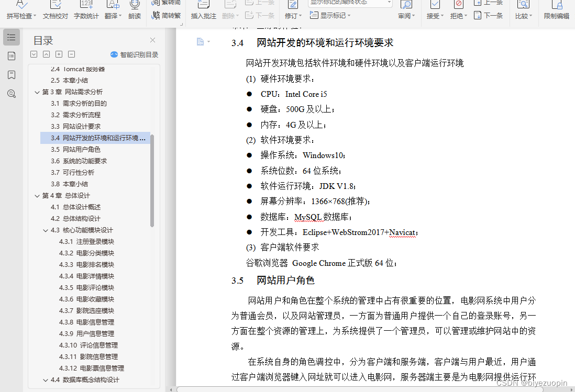Close the 目录 navigation panel
Screen dimensions: 575x392
click(x=152, y=40)
